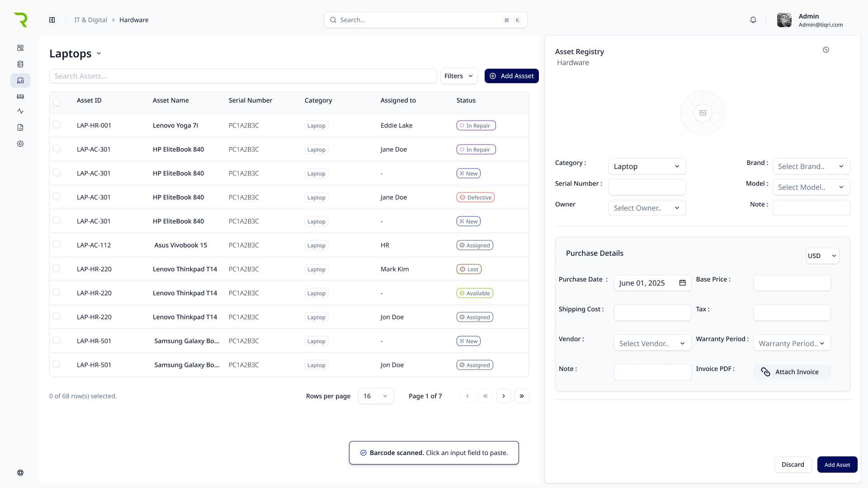The width and height of the screenshot is (868, 488).
Task: Open the database icon in sidebar
Action: (20, 64)
